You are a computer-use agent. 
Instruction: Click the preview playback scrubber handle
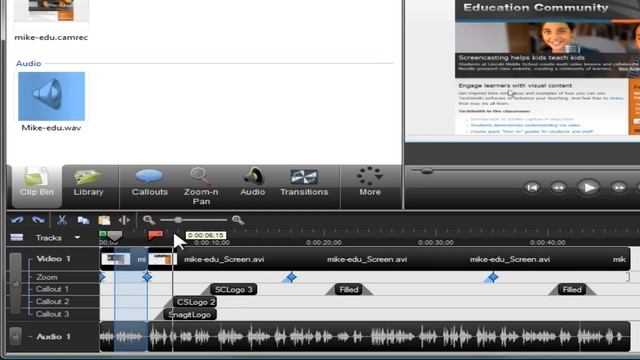point(427,171)
